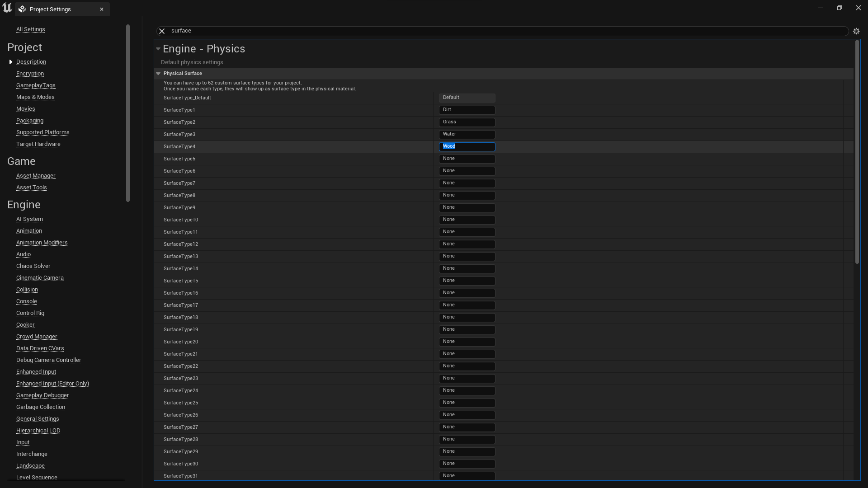The image size is (868, 488).
Task: Open Enhanced Input settings
Action: point(36,371)
